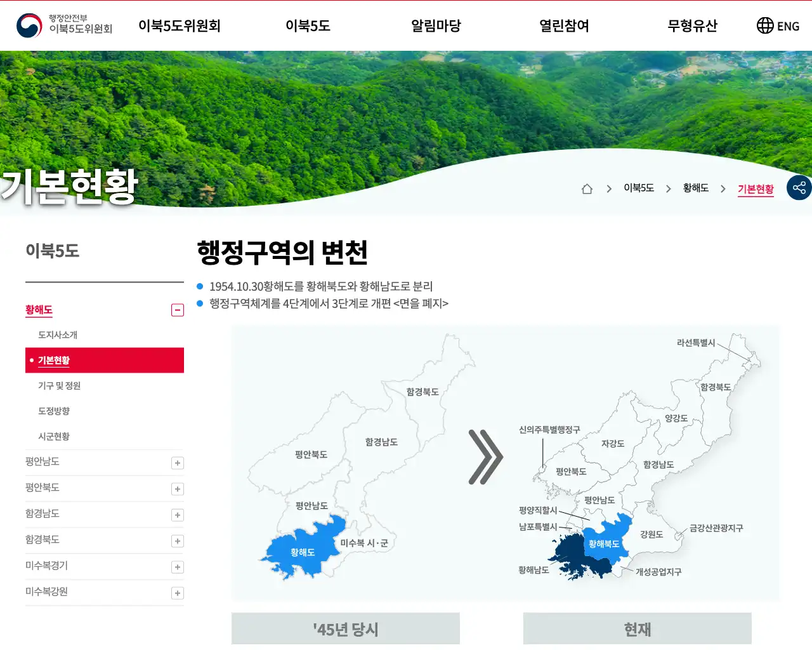Expand the 미수복경기 sidebar section
Viewport: 812px width, 650px height.
(x=178, y=567)
